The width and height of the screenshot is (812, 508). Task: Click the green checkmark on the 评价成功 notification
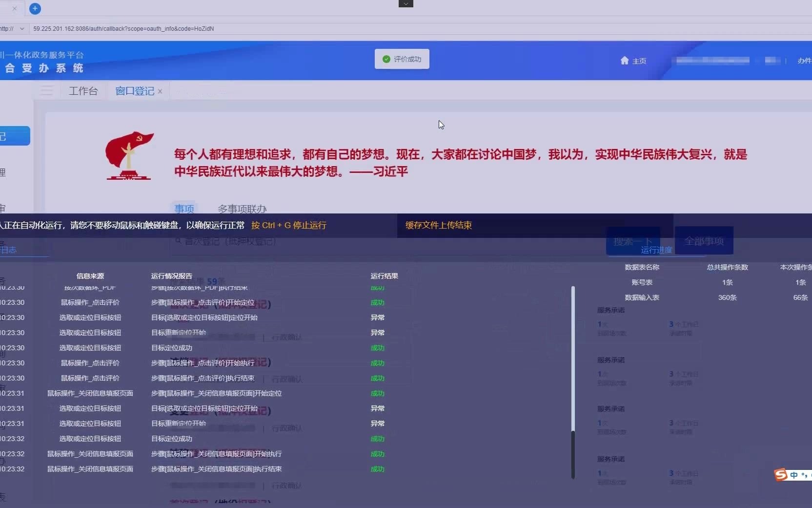386,59
